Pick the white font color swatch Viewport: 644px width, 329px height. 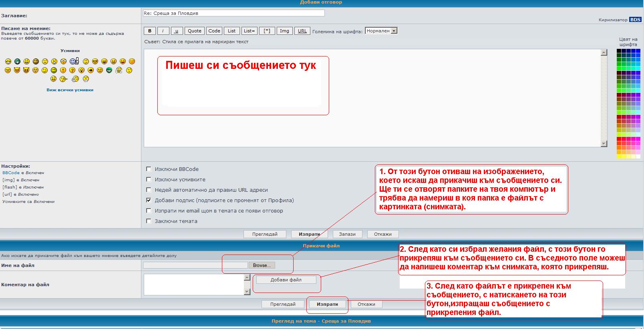(x=638, y=156)
